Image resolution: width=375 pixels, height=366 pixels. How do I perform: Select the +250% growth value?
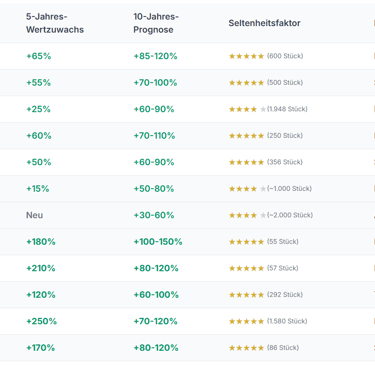pos(42,321)
